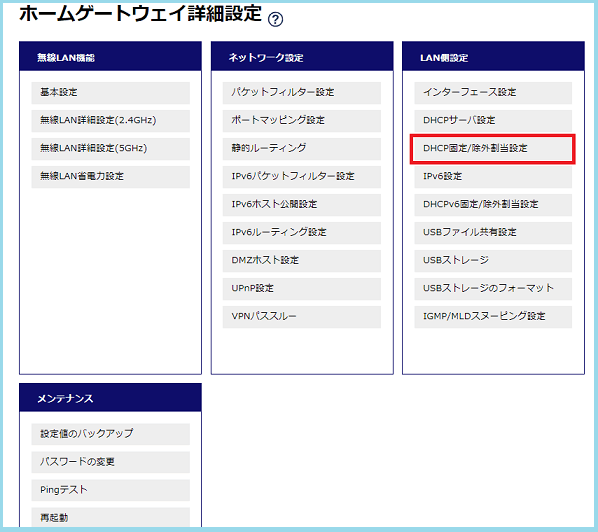Screen dimensions: 598x532
Task: Open 基本設定 in wireless LAN section
Action: tap(111, 93)
